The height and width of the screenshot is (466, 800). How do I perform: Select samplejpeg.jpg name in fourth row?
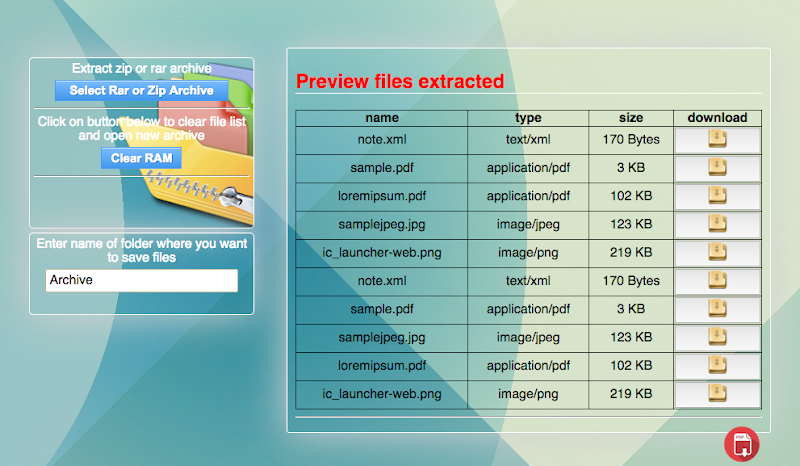382,224
